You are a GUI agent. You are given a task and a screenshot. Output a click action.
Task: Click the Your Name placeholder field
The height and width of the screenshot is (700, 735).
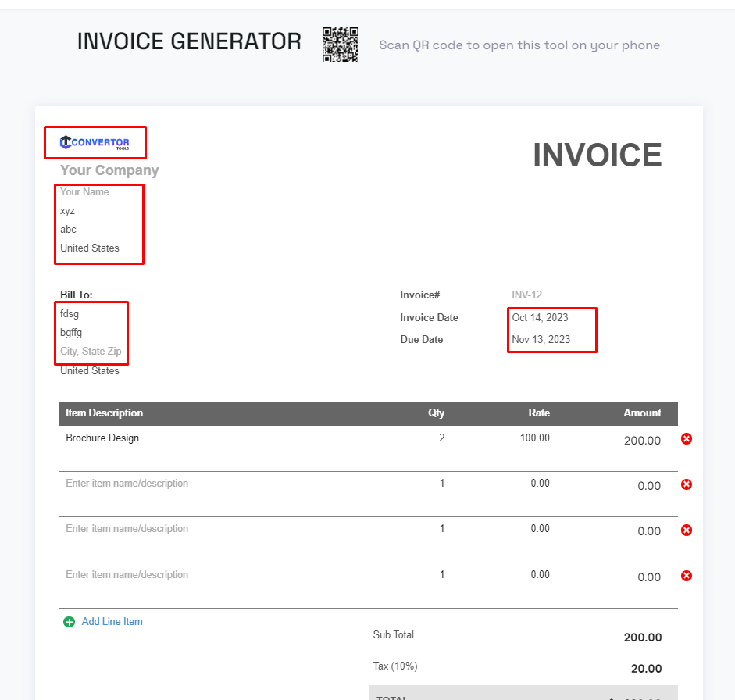(x=84, y=191)
